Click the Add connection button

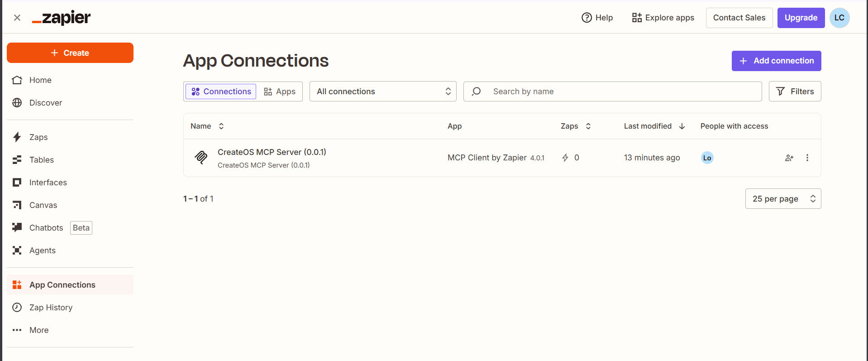tap(776, 61)
